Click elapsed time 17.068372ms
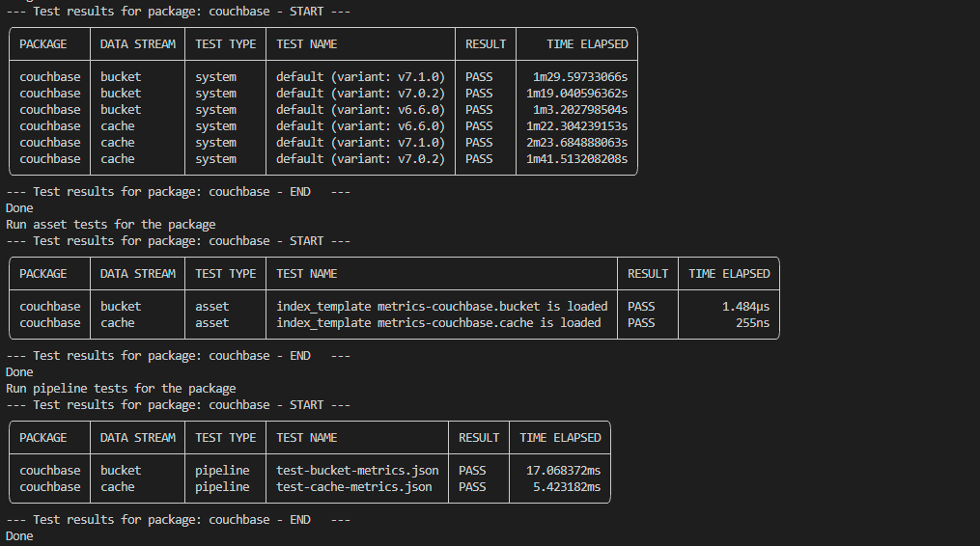This screenshot has width=980, height=546. point(563,471)
